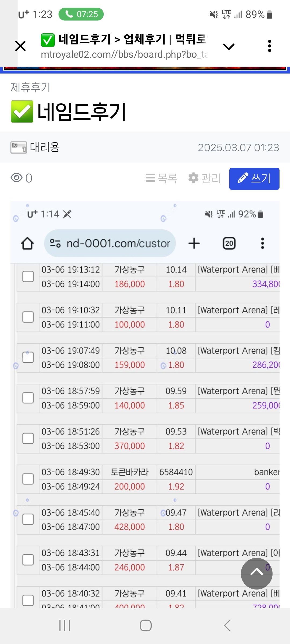Close the browser tab with X icon

click(x=20, y=46)
